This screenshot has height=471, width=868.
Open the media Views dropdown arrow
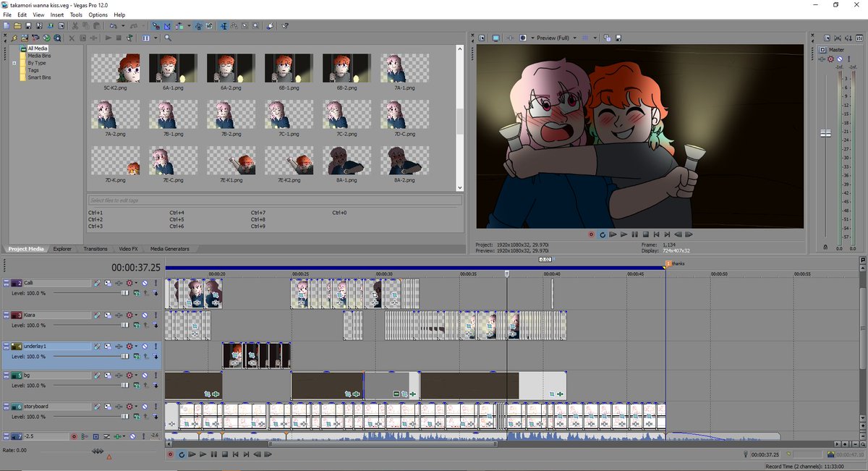pyautogui.click(x=156, y=38)
